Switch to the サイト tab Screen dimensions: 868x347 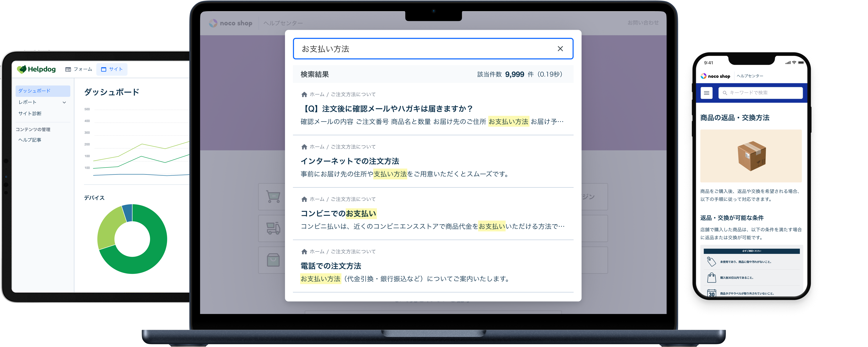[x=112, y=69]
